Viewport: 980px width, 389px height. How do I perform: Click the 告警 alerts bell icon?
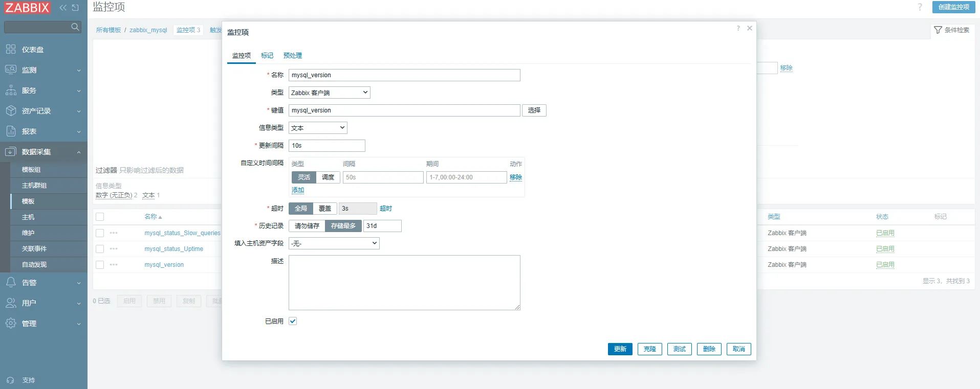[x=11, y=282]
